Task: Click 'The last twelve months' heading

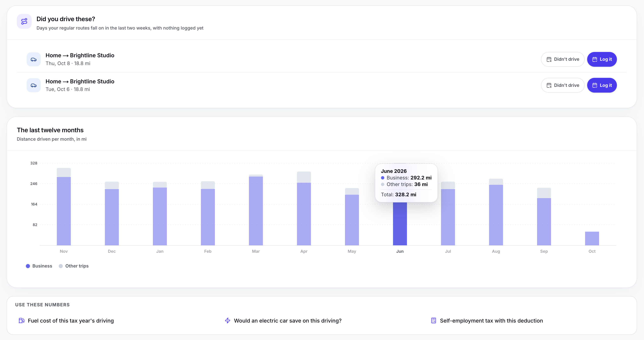Action: point(50,130)
